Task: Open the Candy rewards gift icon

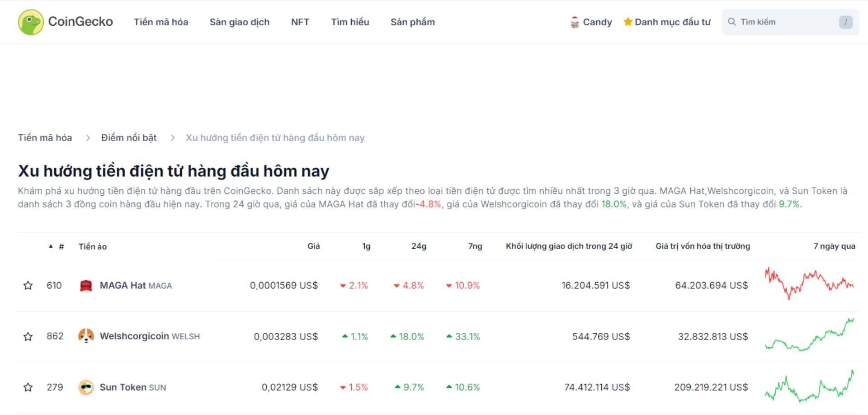Action: tap(575, 21)
